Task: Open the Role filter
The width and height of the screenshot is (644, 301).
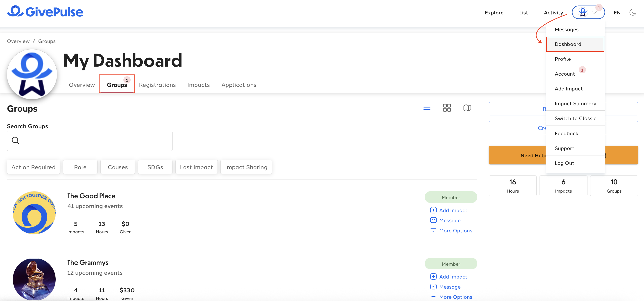Action: pos(80,167)
